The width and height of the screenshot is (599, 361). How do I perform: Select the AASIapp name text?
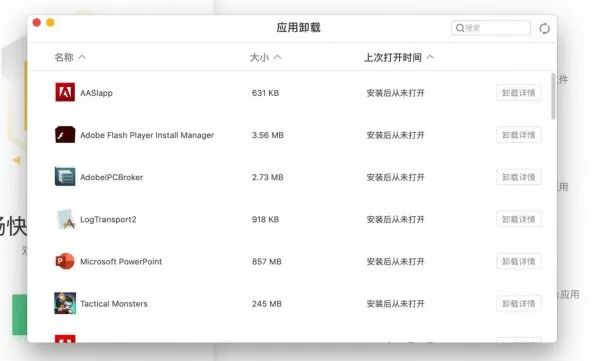[x=96, y=93]
